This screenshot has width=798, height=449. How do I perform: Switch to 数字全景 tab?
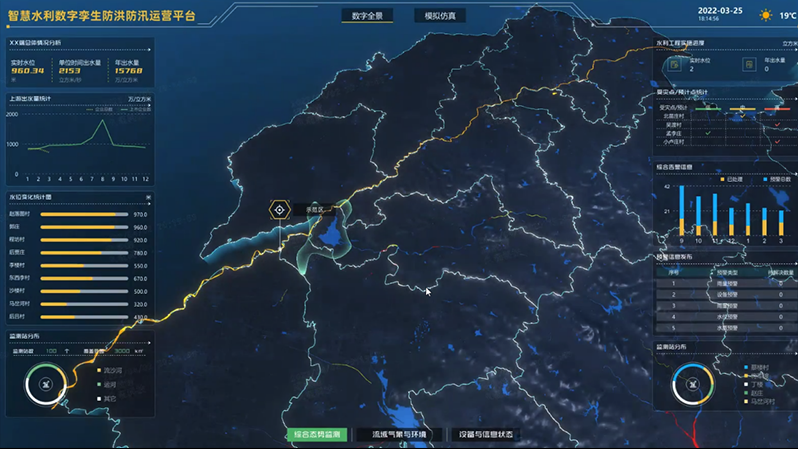pos(366,16)
